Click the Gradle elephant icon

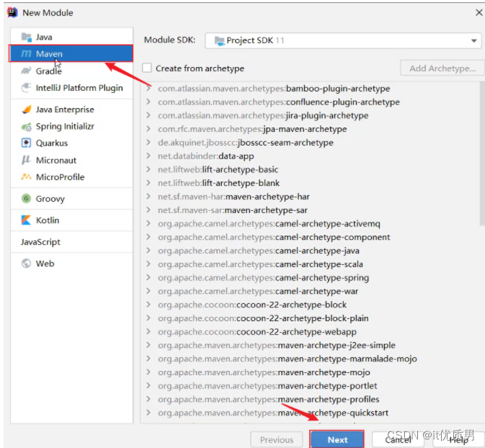click(26, 71)
